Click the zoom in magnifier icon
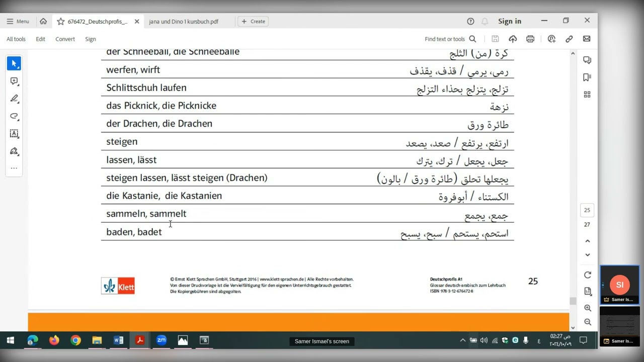 587,308
